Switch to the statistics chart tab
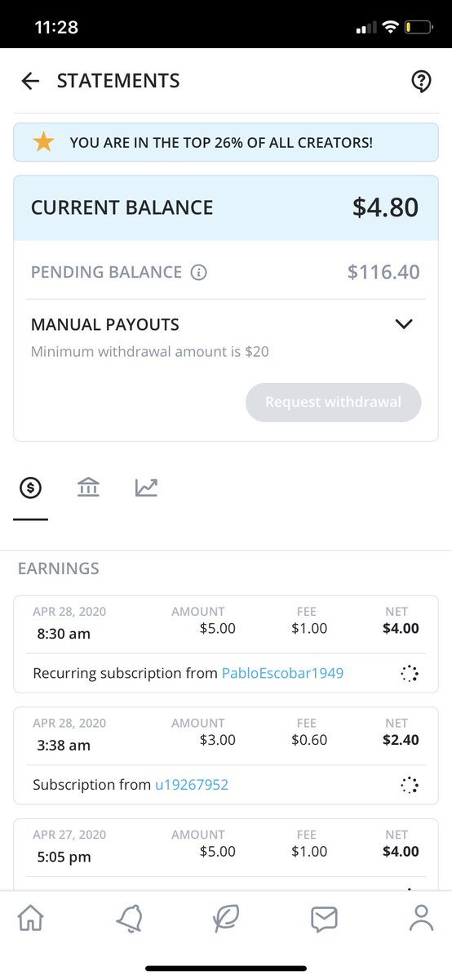This screenshot has width=452, height=980. point(146,488)
